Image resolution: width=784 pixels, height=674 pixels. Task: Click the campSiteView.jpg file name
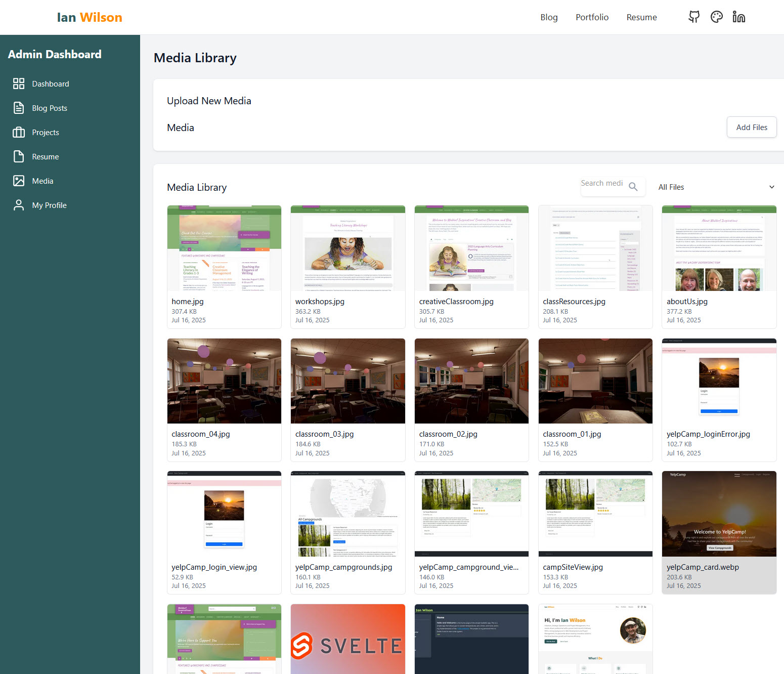pyautogui.click(x=573, y=567)
